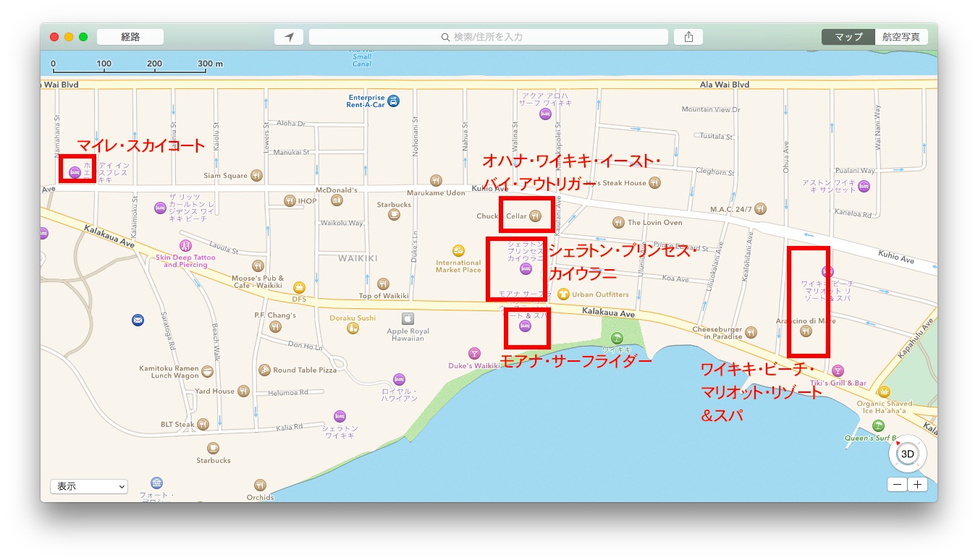Click the blue post office mail pin

(138, 320)
